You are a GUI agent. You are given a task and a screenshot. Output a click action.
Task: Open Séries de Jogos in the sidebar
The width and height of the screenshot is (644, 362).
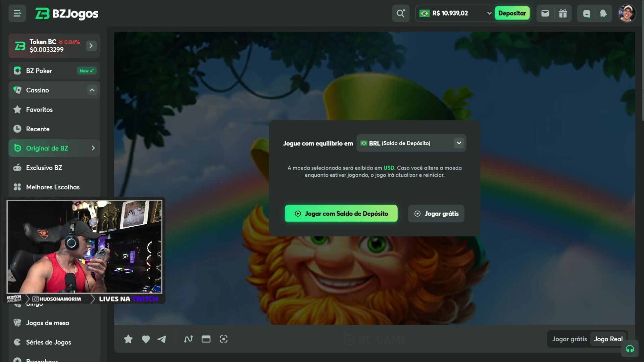pyautogui.click(x=54, y=342)
